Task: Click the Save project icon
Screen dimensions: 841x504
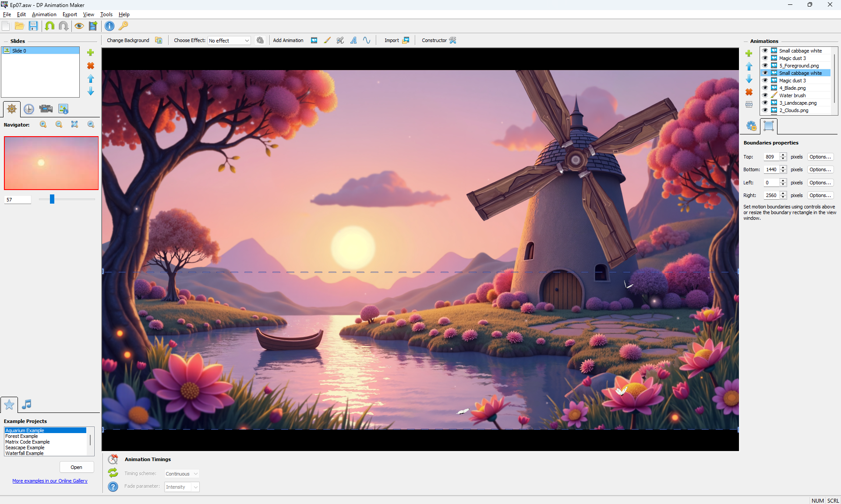Action: tap(33, 26)
